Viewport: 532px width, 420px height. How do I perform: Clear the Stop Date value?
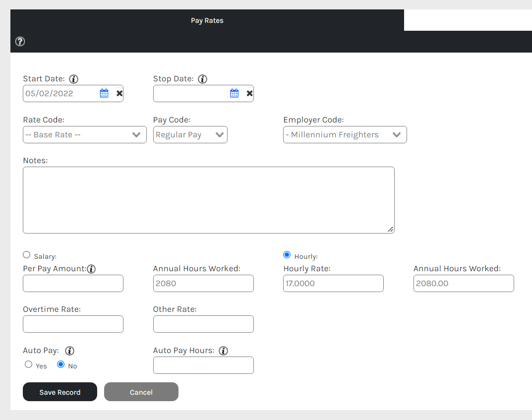(250, 93)
